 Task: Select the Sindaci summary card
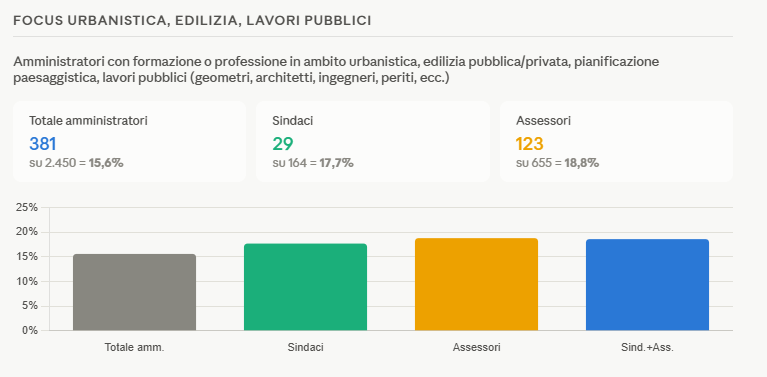(x=373, y=142)
